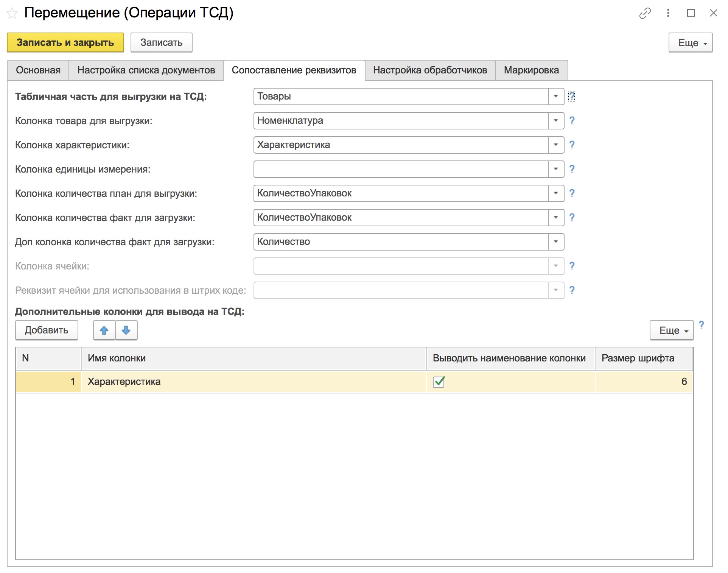The image size is (728, 573).
Task: Click Записать и закрыть button
Action: [x=65, y=42]
